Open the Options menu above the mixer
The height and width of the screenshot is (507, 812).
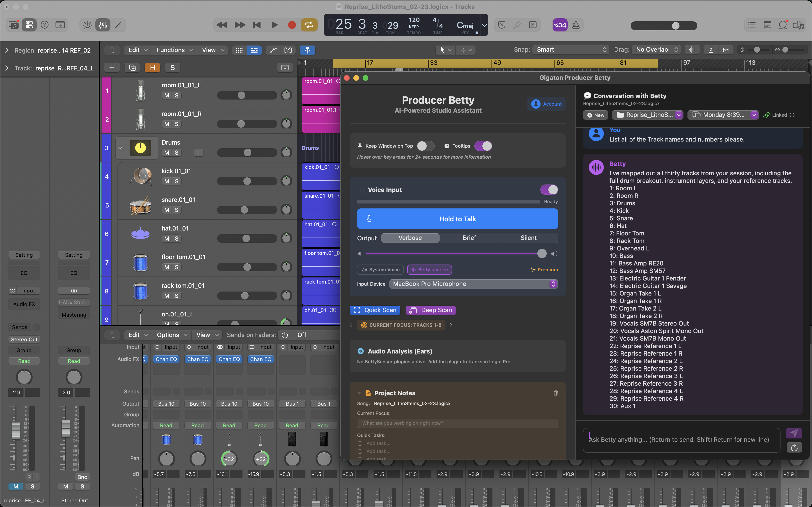[x=172, y=335]
